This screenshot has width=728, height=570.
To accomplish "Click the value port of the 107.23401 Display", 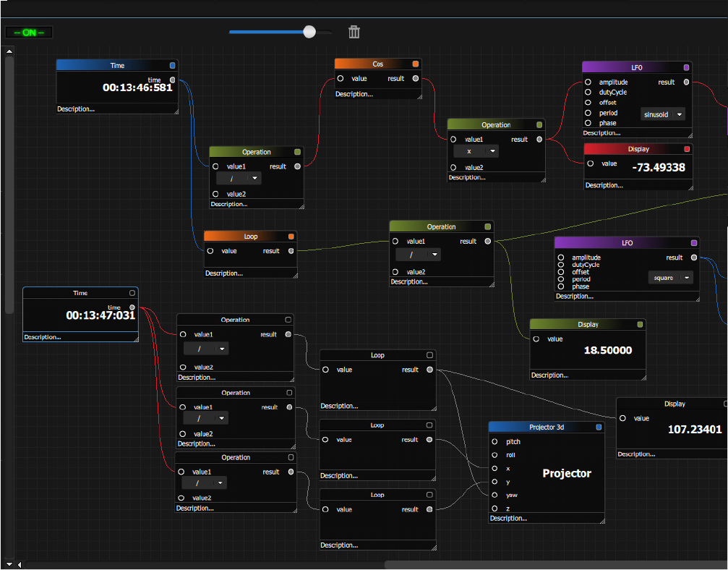I will click(622, 418).
